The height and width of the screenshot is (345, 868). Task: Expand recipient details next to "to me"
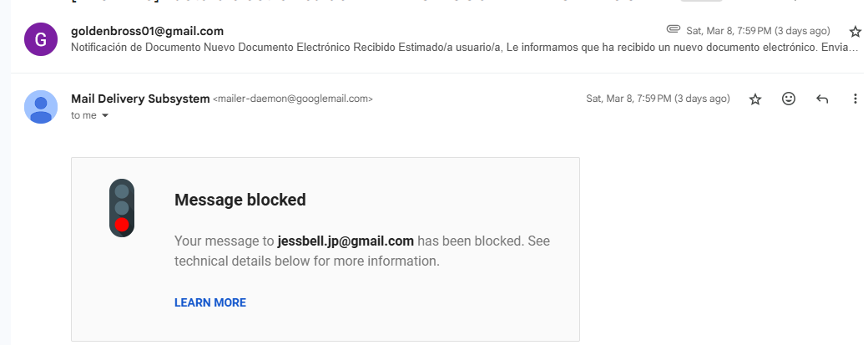tap(105, 116)
